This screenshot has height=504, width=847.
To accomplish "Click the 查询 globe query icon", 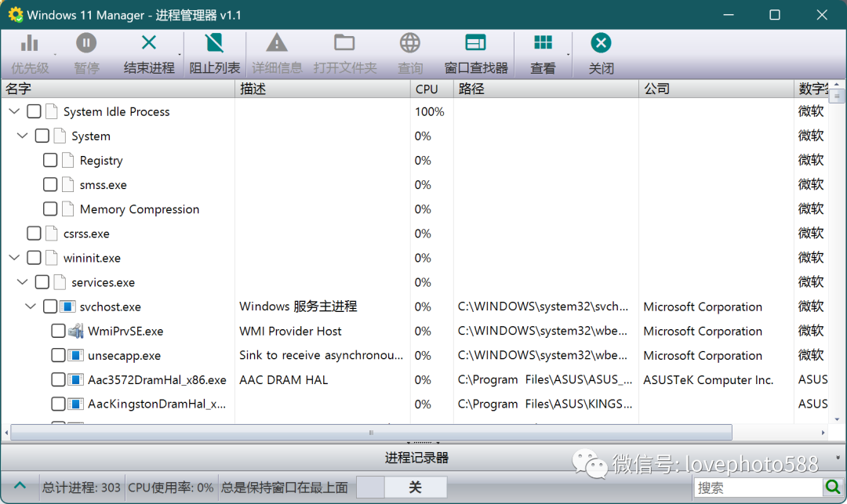I will [x=410, y=42].
